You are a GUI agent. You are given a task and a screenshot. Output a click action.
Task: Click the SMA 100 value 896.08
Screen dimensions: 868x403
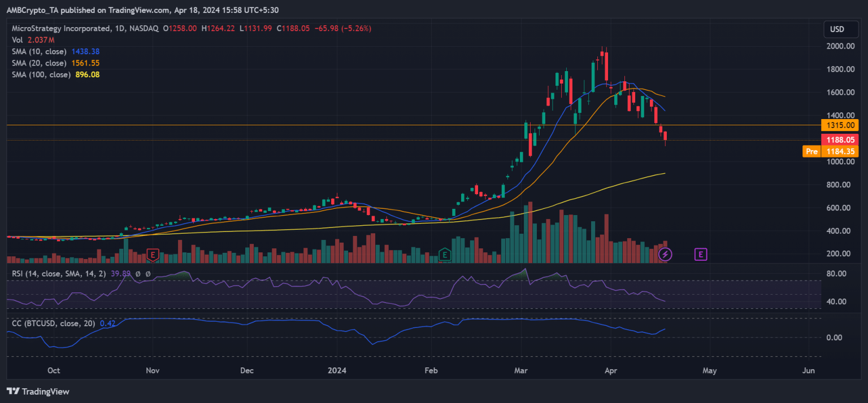pos(88,75)
